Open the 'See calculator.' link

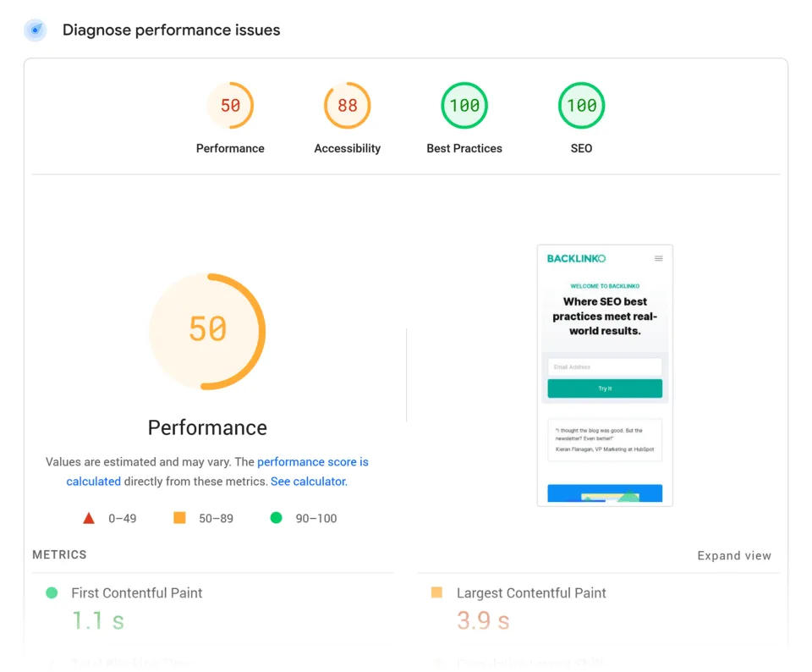pos(310,482)
